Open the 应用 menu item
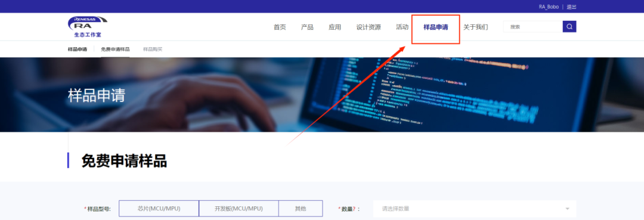Viewport: 644px width, 220px height. pyautogui.click(x=335, y=27)
